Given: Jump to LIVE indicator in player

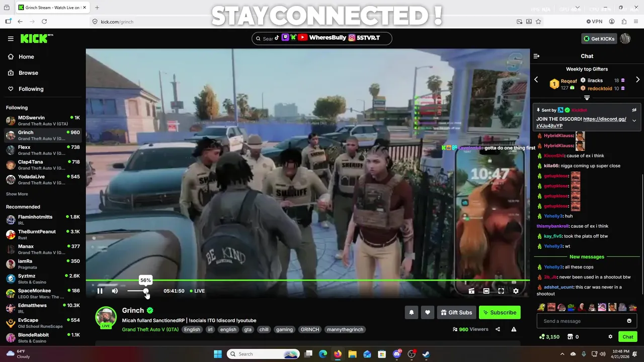Looking at the screenshot, I should [197, 291].
